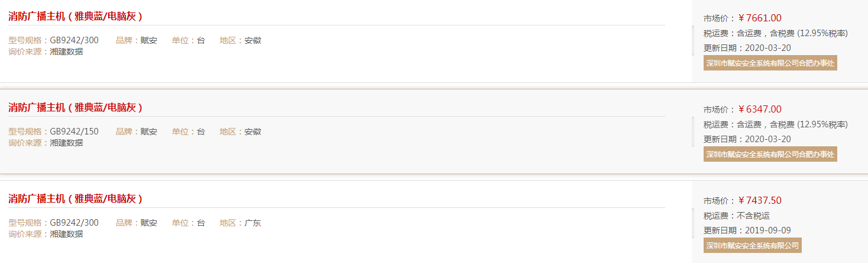Open the 消防广播主机 listing with model GB9242/150

pos(75,107)
